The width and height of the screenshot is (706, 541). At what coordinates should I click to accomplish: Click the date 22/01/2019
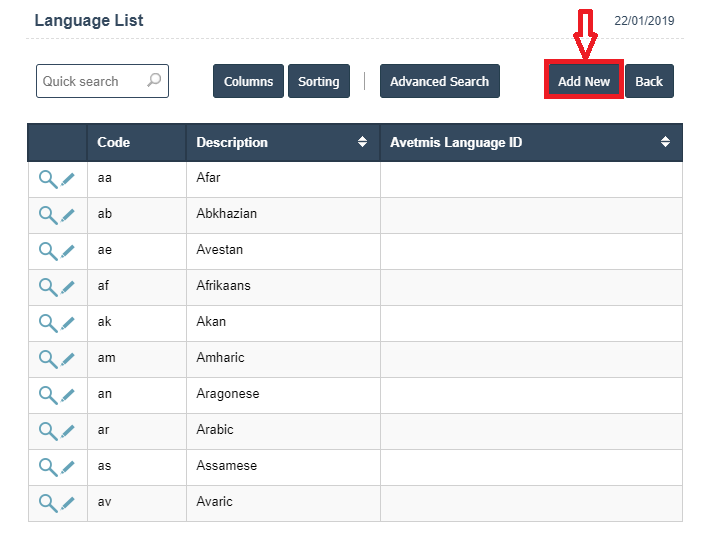click(x=644, y=21)
